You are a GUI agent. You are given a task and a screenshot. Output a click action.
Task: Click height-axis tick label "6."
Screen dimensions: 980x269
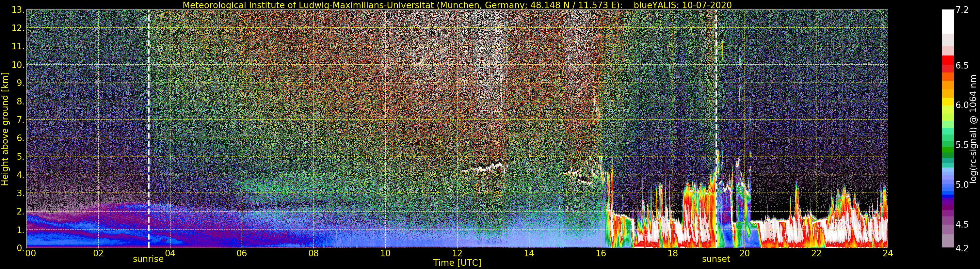(21, 138)
